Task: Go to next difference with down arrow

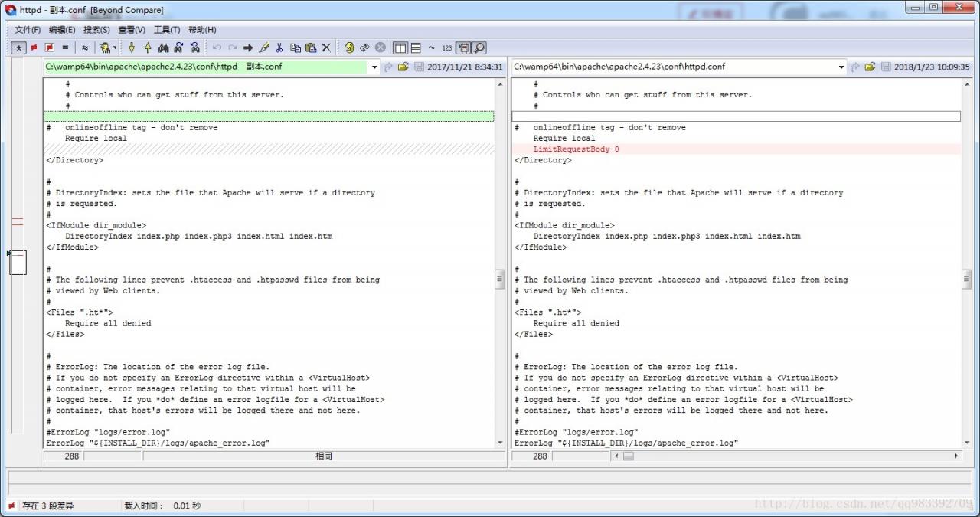Action: click(x=132, y=47)
